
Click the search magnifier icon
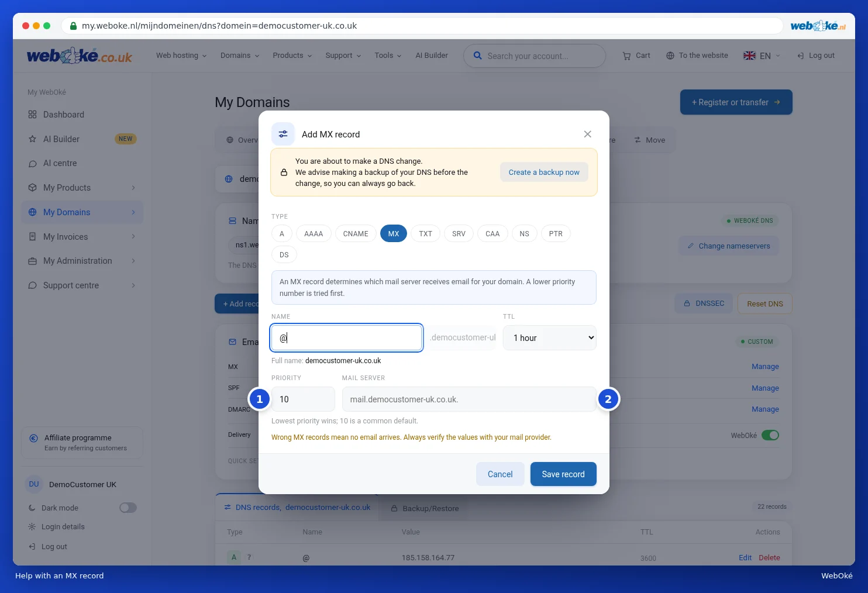coord(478,56)
